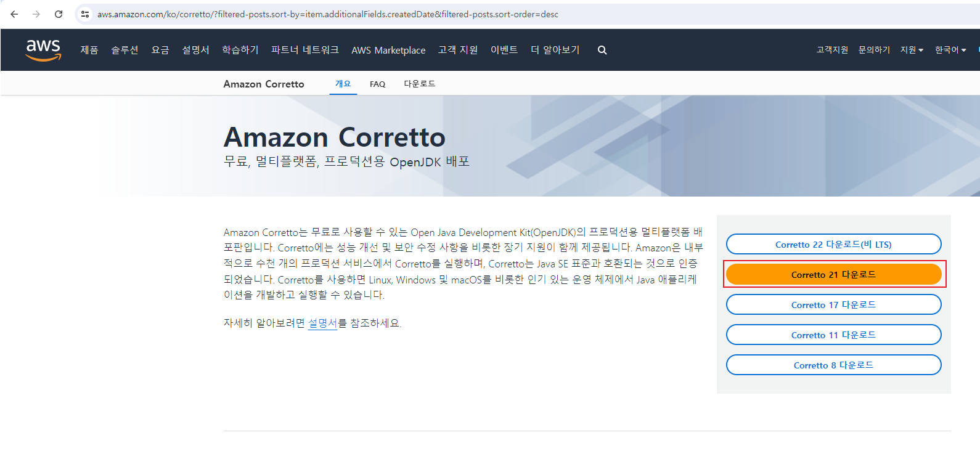Click the 문의하기 link
The image size is (980, 459).
(874, 50)
